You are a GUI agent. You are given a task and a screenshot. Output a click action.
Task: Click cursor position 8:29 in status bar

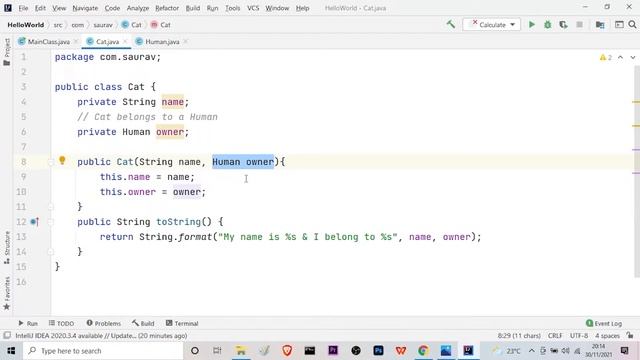[519, 336]
